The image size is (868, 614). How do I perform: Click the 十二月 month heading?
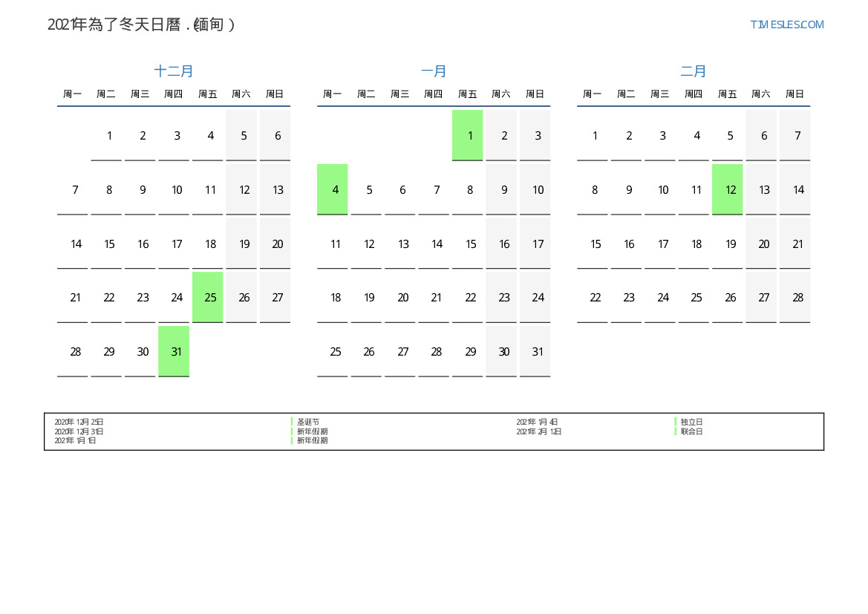click(174, 71)
